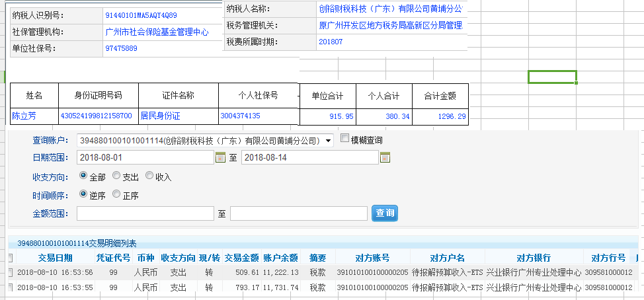Sort by 交易金额 column header

[x=241, y=258]
